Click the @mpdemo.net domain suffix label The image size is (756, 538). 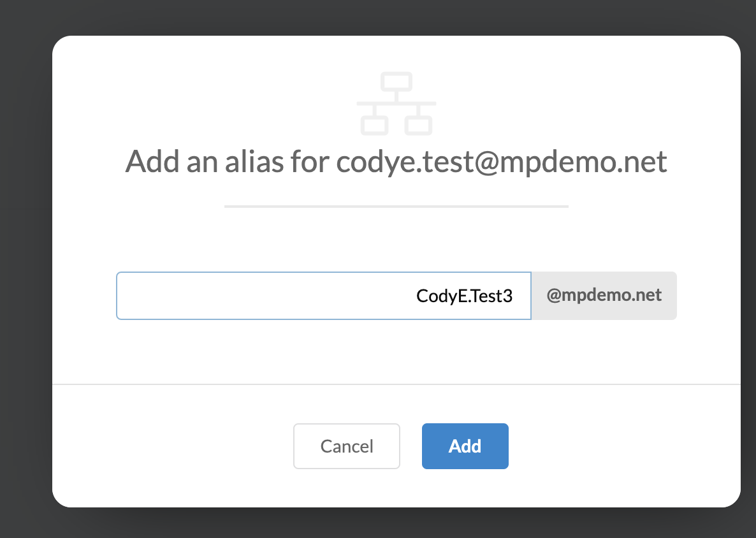click(604, 296)
